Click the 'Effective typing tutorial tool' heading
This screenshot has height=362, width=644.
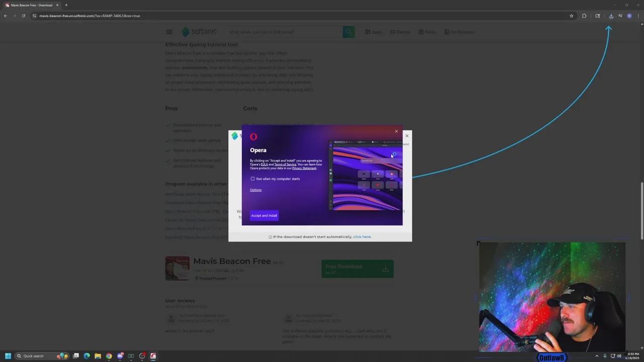click(x=201, y=44)
